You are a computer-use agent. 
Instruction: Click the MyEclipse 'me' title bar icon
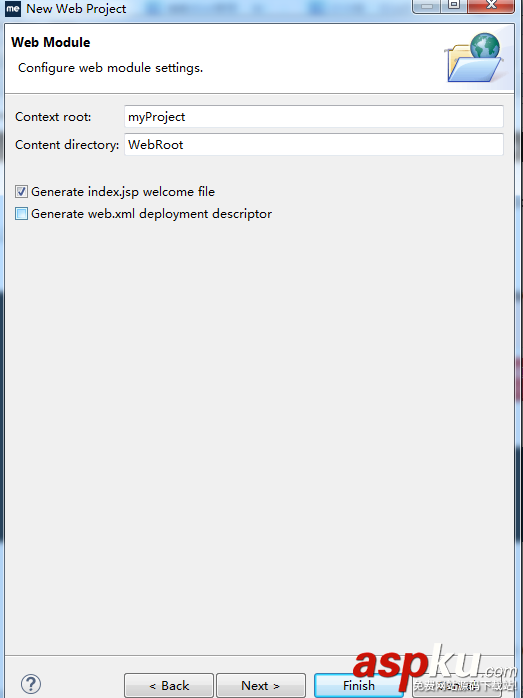tap(12, 8)
